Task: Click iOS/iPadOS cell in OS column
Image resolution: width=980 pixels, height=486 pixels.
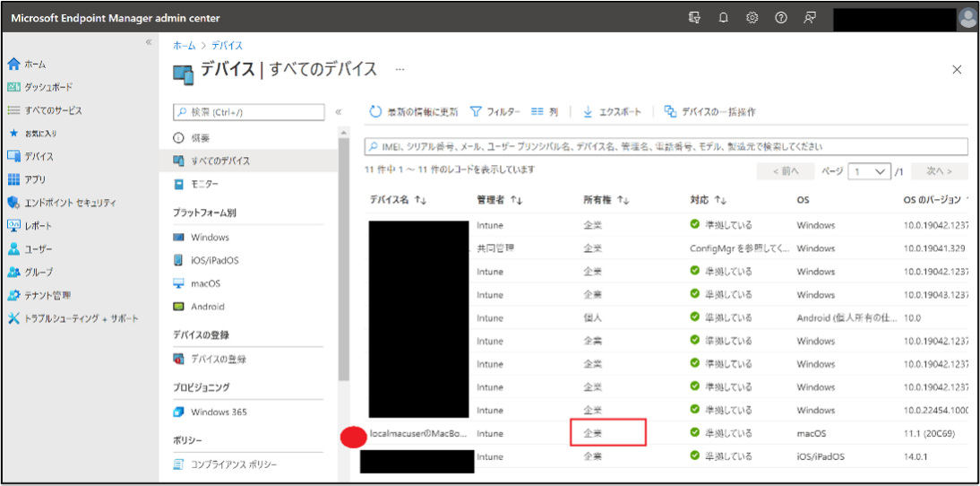Action: [820, 456]
